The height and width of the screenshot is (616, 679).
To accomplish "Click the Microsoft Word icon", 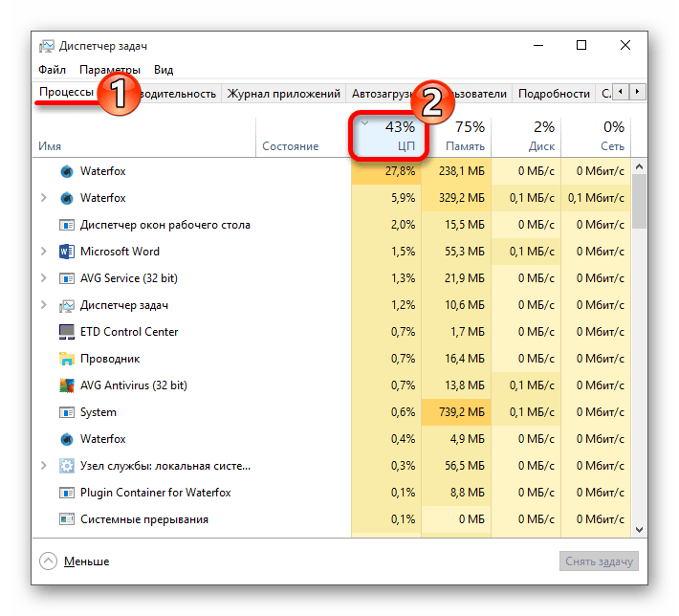I will pyautogui.click(x=67, y=252).
